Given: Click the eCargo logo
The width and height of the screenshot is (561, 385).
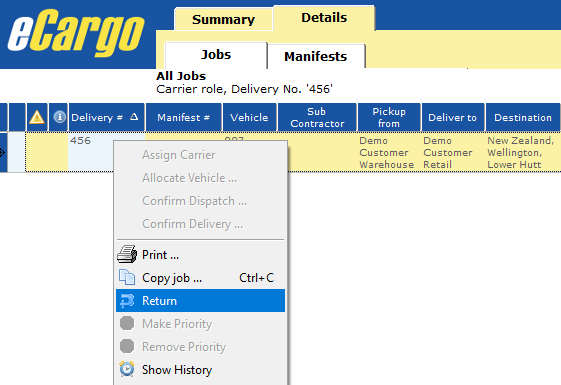Looking at the screenshot, I should click(x=75, y=33).
